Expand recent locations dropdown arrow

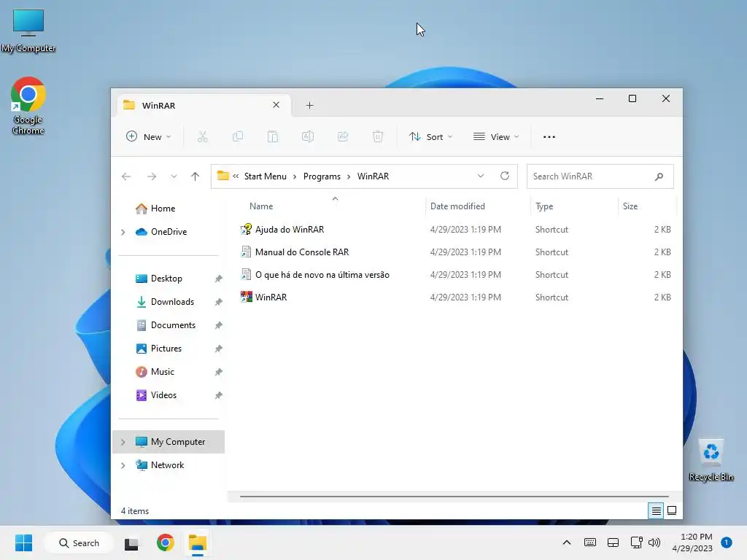coord(174,176)
